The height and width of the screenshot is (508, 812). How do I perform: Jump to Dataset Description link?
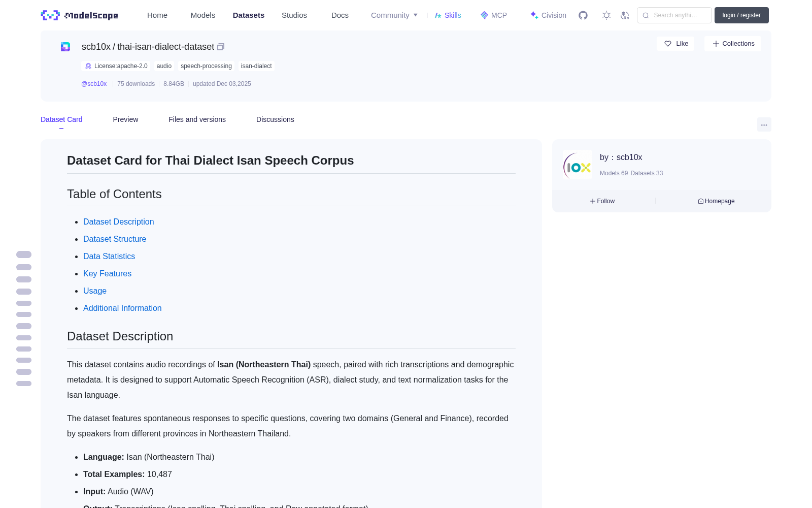click(x=118, y=221)
